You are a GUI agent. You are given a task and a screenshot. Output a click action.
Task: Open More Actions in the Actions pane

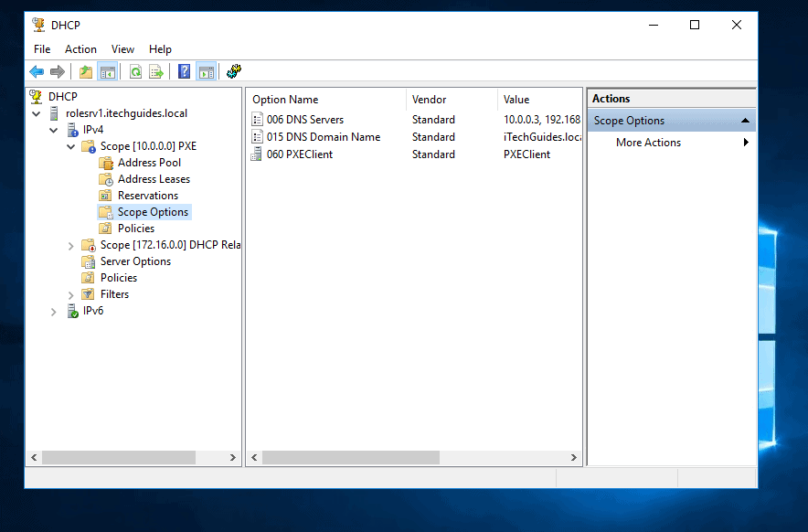coord(648,143)
